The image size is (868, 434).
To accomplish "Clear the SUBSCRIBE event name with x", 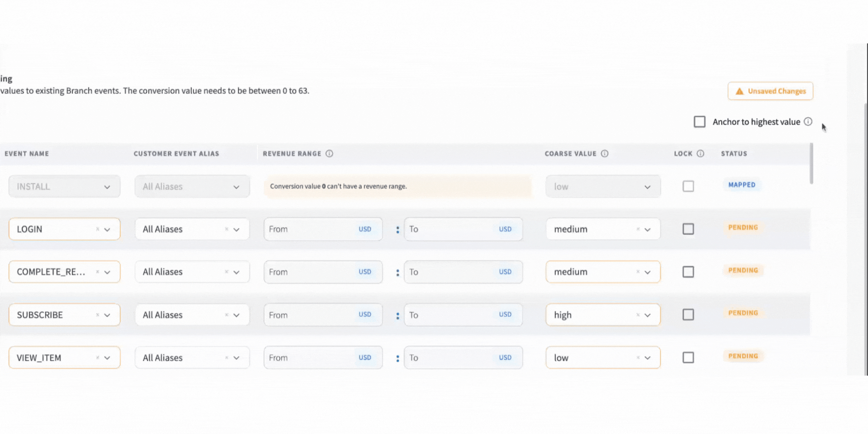I will coord(98,315).
